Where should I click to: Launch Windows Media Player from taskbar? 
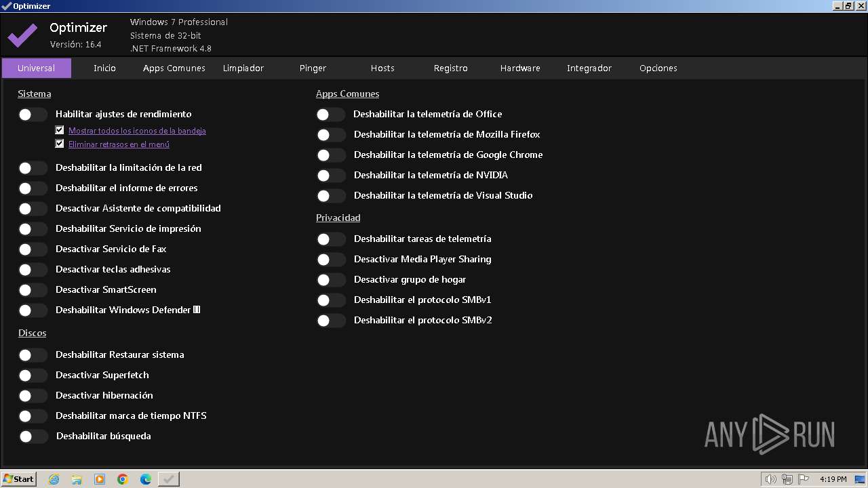[x=100, y=479]
